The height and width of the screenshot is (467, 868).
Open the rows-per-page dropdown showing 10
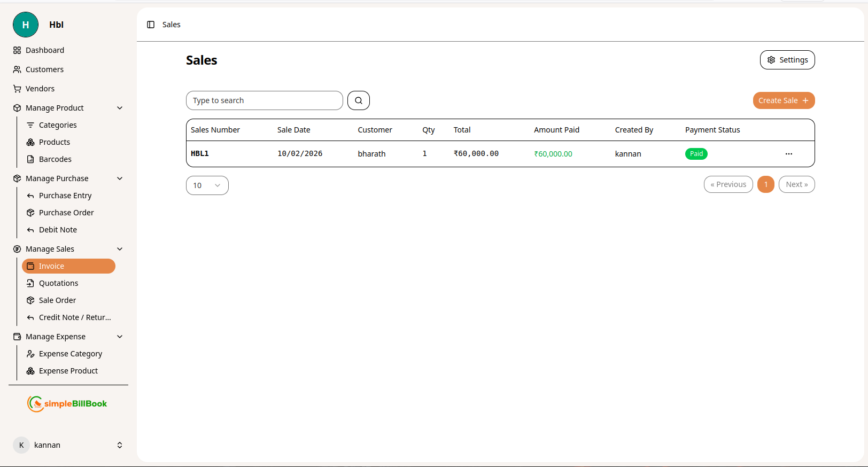pyautogui.click(x=207, y=185)
